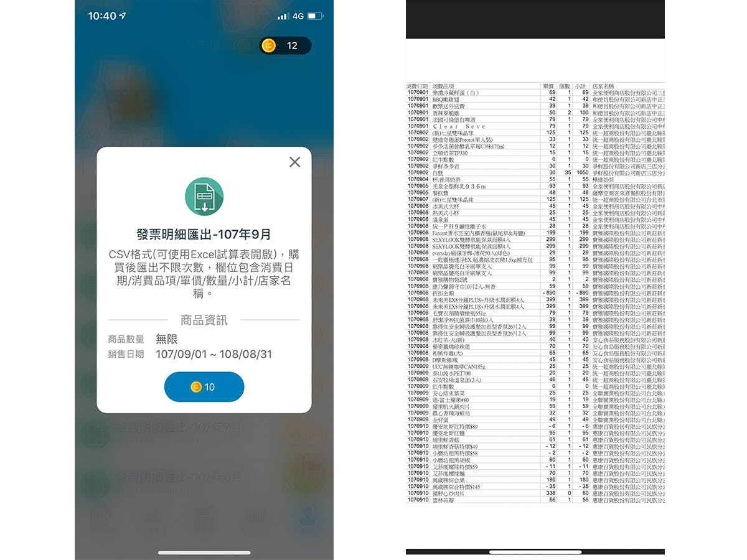Select the 小磨坊粗黑胡椒 item cell
The width and height of the screenshot is (747, 560).
(451, 460)
